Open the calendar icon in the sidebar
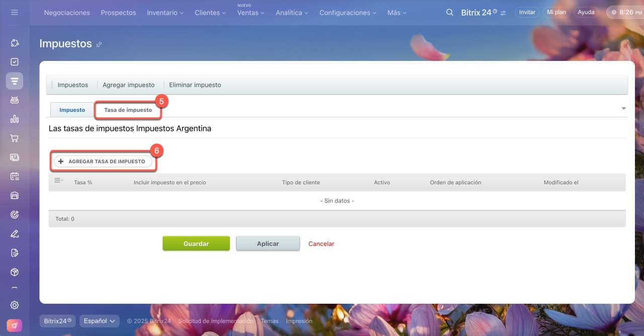Image resolution: width=644 pixels, height=336 pixels. [15, 176]
